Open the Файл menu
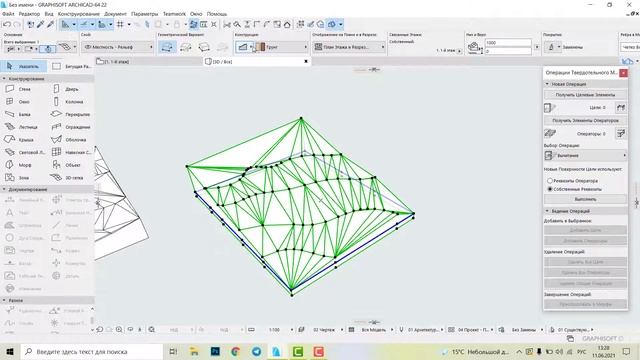640x360 pixels. tap(8, 13)
